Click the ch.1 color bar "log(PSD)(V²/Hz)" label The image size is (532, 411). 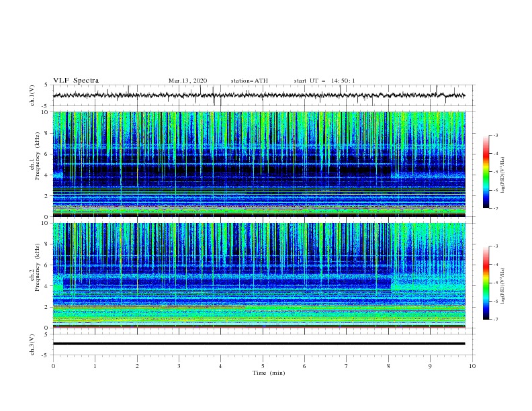pos(503,175)
